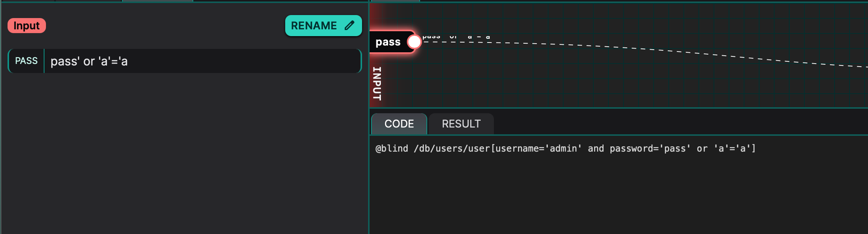Image resolution: width=868 pixels, height=234 pixels.
Task: Click the vertical INPUT label
Action: [377, 84]
